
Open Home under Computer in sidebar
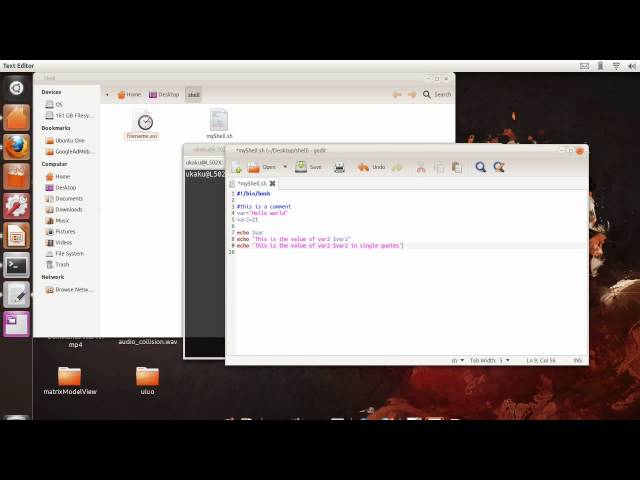pyautogui.click(x=58, y=176)
